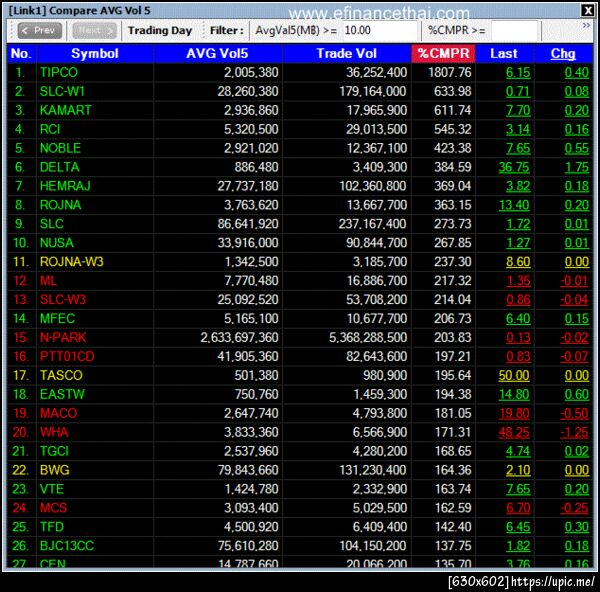Click BJC13CC change value 0.18
This screenshot has height=592, width=600.
[577, 546]
